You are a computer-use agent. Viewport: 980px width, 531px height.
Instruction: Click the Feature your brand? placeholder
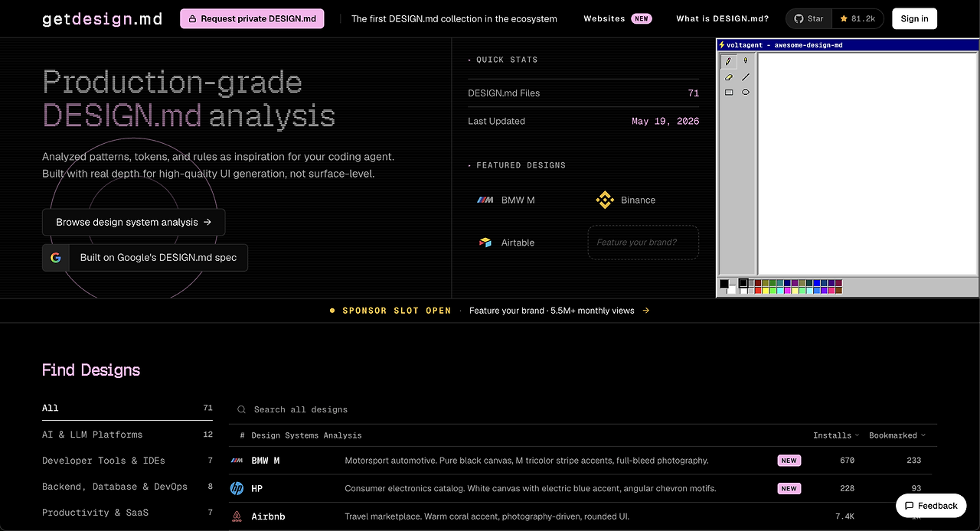tap(643, 243)
